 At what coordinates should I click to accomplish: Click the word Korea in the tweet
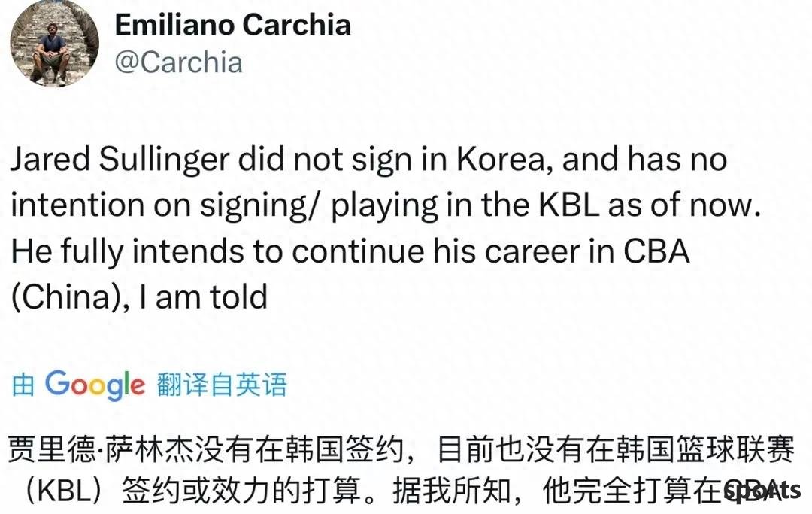[x=500, y=159]
